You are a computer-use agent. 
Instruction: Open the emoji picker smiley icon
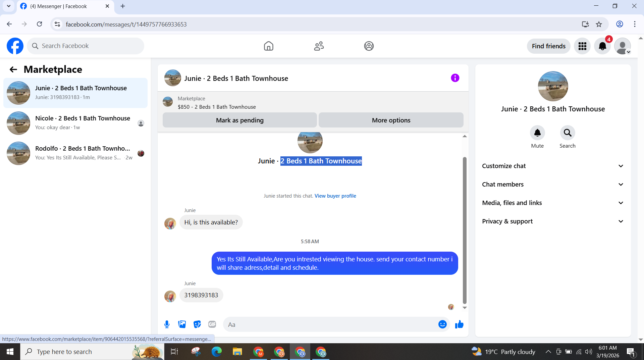click(x=442, y=324)
